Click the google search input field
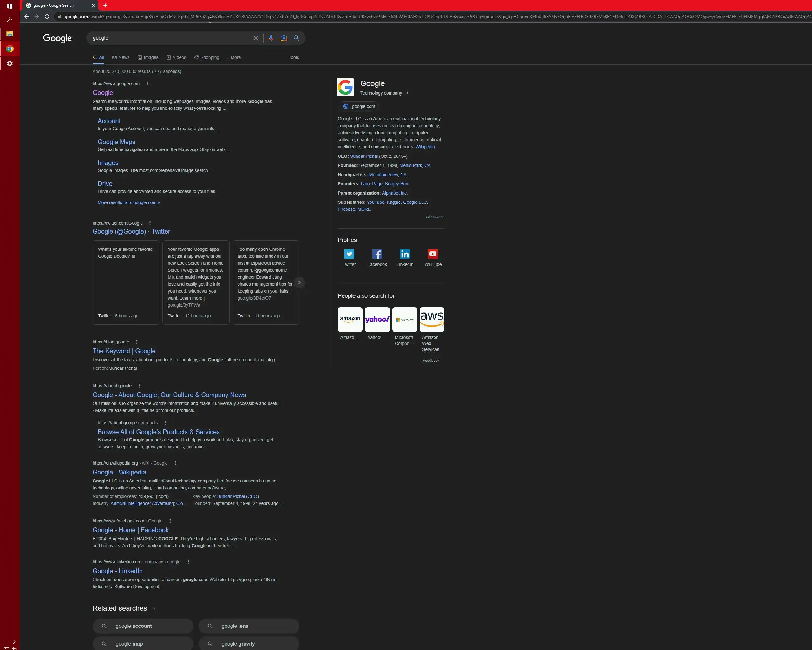The height and width of the screenshot is (650, 812). (169, 38)
